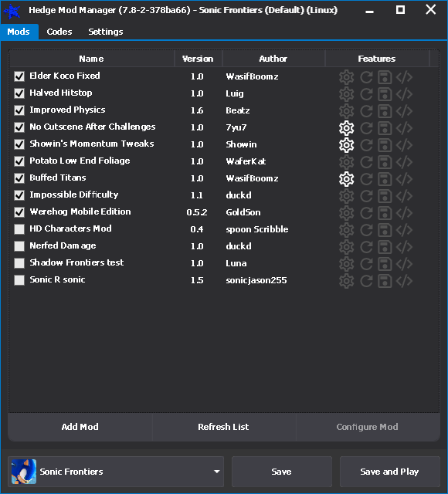Click gear icon in Potato Low End Foliage row
Viewport: 448px width, 494px height.
[347, 162]
